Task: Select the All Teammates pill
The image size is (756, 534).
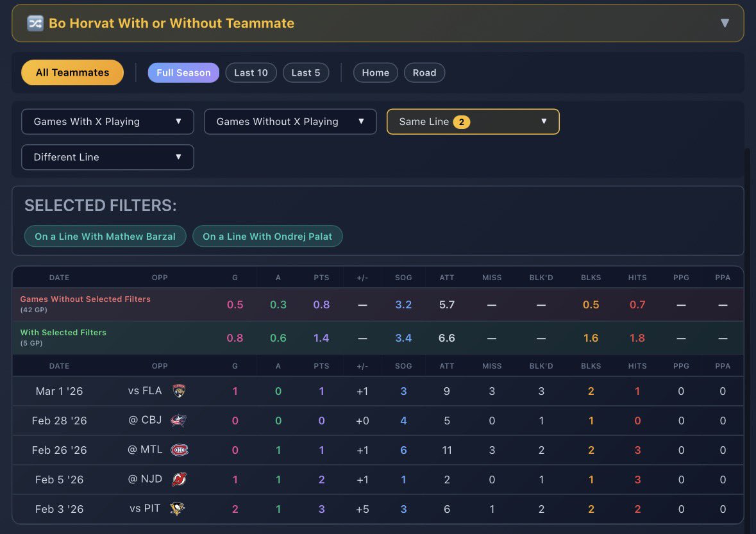Action: click(72, 72)
